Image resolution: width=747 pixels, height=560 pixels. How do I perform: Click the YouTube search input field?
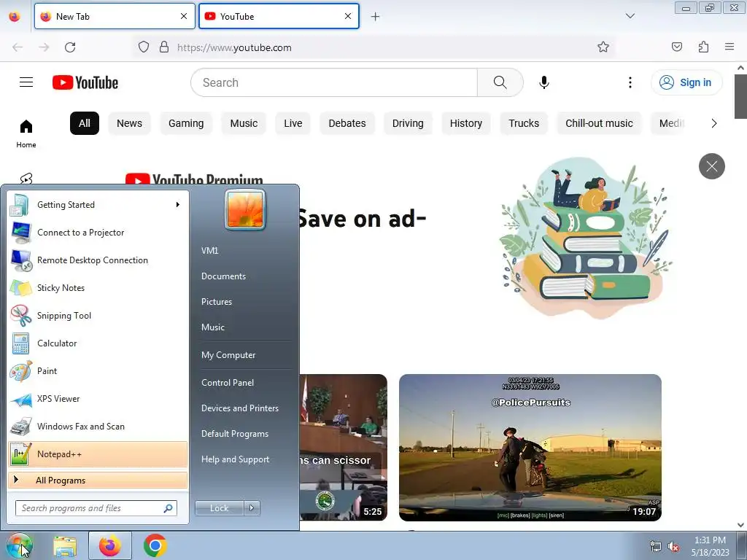click(334, 82)
